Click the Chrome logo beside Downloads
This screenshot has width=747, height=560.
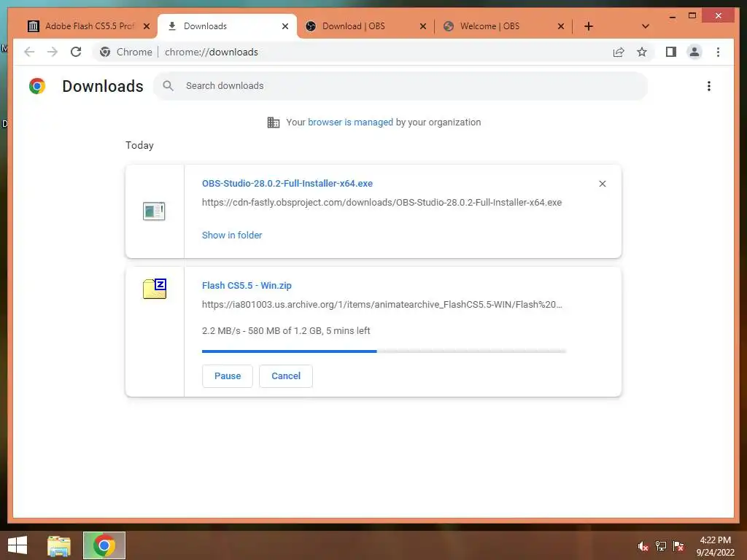(x=37, y=86)
